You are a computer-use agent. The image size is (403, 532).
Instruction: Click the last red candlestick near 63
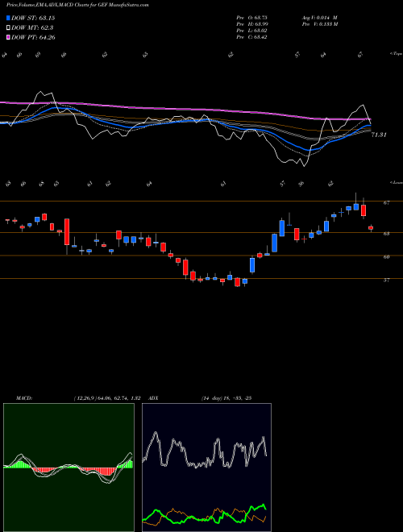(x=371, y=228)
